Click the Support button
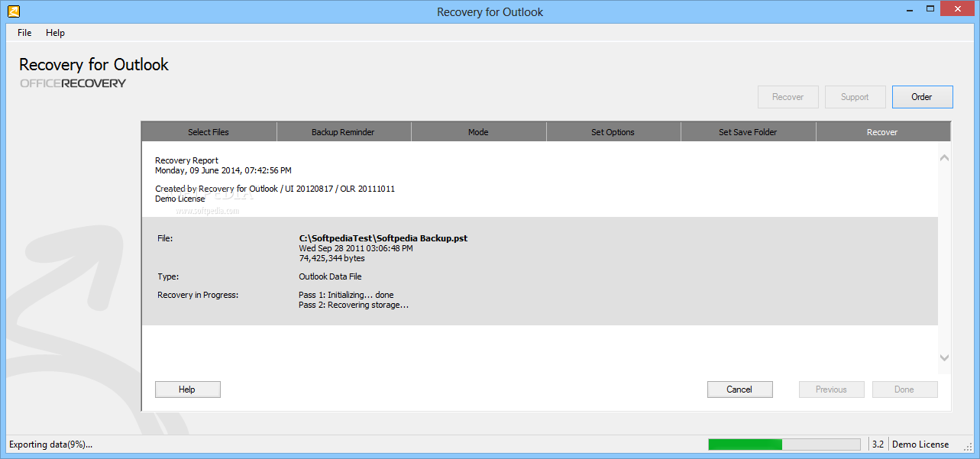Screen dimensions: 980x459 tap(855, 97)
